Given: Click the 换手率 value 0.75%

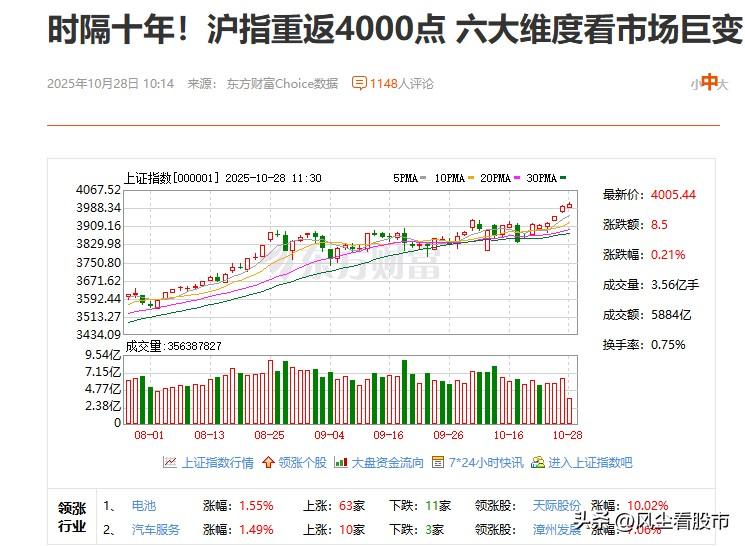Looking at the screenshot, I should [668, 345].
